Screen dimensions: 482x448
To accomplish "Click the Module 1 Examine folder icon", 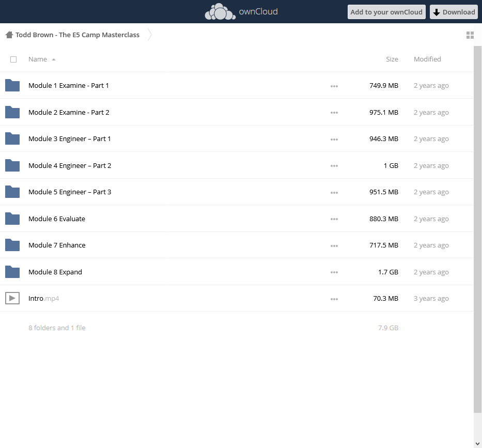I will tap(12, 85).
